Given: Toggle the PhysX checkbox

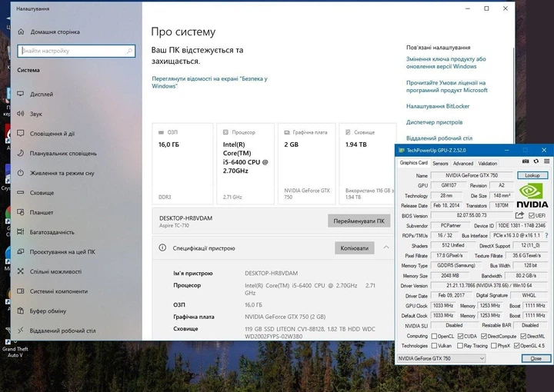Looking at the screenshot, I should click(x=493, y=346).
